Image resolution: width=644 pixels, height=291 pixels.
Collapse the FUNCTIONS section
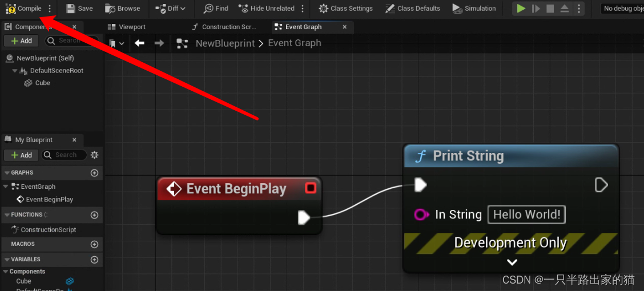point(8,215)
